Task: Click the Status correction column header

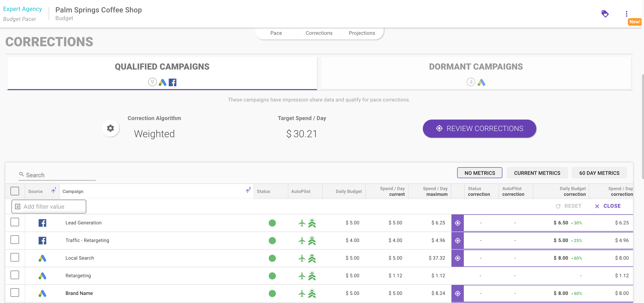Action: (x=482, y=191)
